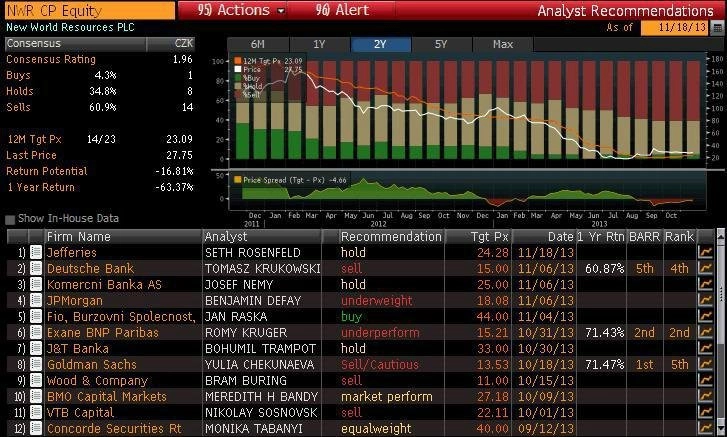The image size is (727, 437).
Task: Click 12M Tgt Px orange legend swatch
Action: tap(238, 61)
